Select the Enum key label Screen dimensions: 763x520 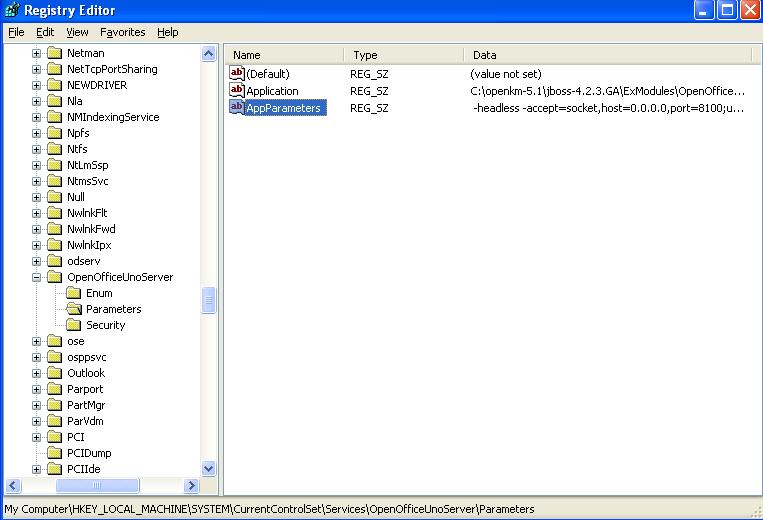[99, 293]
